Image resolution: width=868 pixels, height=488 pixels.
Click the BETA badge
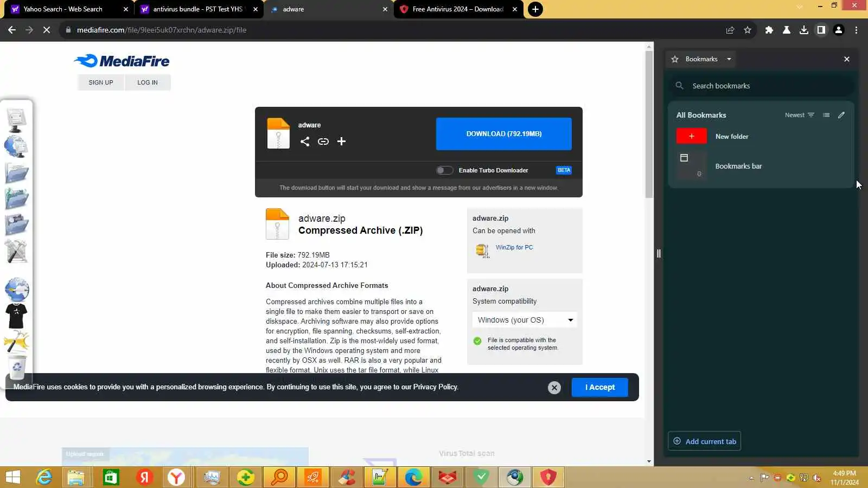click(564, 170)
